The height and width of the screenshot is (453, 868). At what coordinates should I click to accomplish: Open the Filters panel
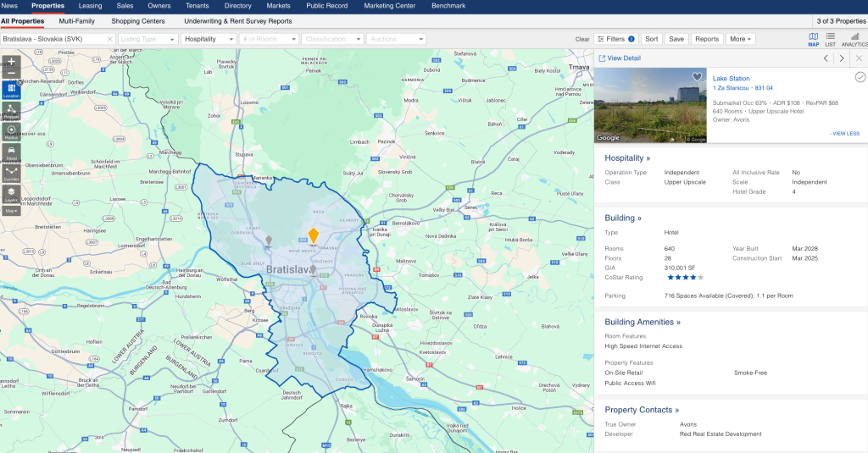click(615, 39)
